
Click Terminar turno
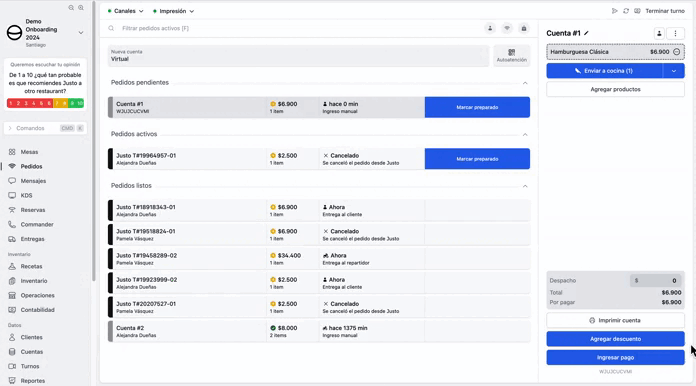(665, 11)
